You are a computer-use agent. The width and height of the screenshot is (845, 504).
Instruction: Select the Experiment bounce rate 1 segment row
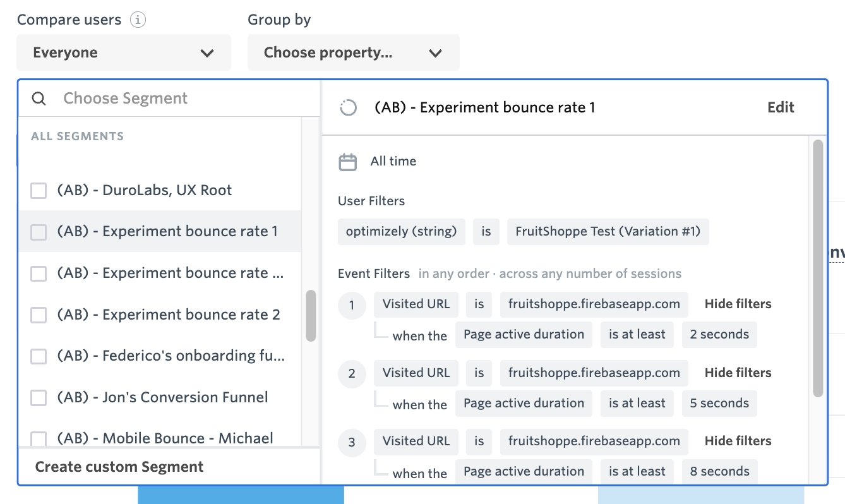(167, 232)
